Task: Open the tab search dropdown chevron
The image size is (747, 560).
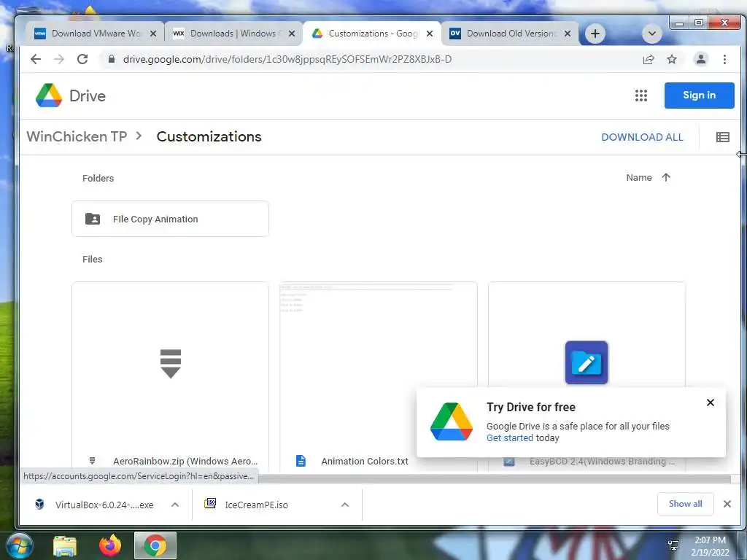Action: point(651,34)
